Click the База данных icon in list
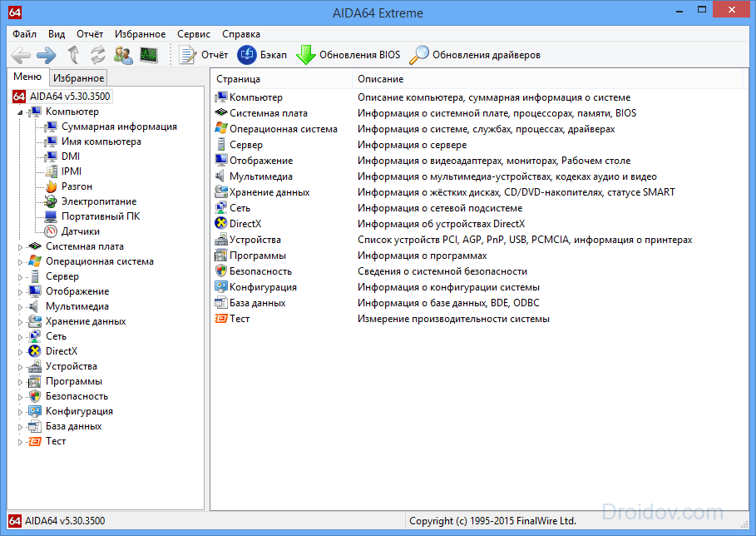756x536 pixels. (221, 303)
